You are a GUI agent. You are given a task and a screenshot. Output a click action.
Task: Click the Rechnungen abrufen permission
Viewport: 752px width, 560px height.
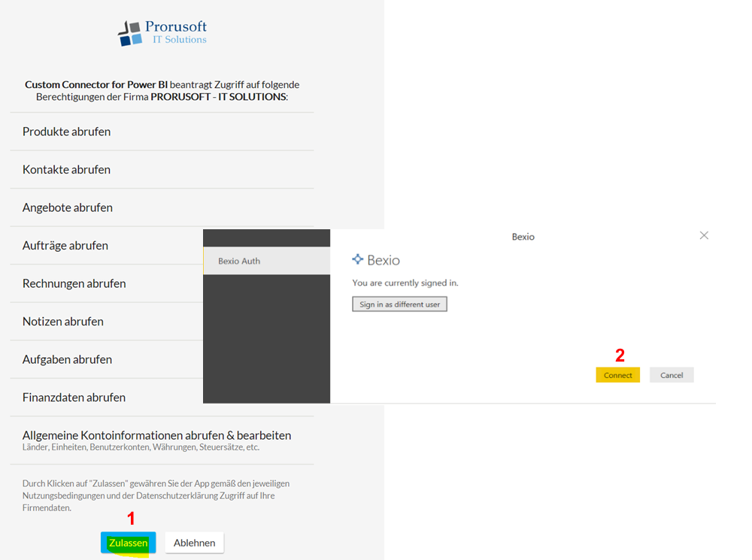(74, 283)
